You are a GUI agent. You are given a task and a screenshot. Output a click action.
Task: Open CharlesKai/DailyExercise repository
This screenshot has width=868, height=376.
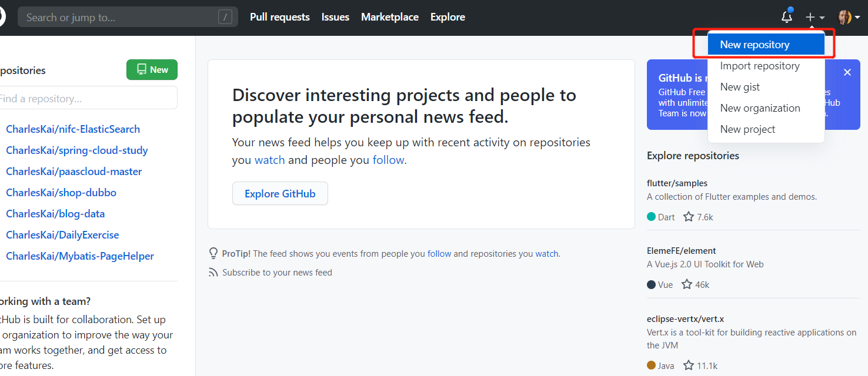[x=62, y=235]
